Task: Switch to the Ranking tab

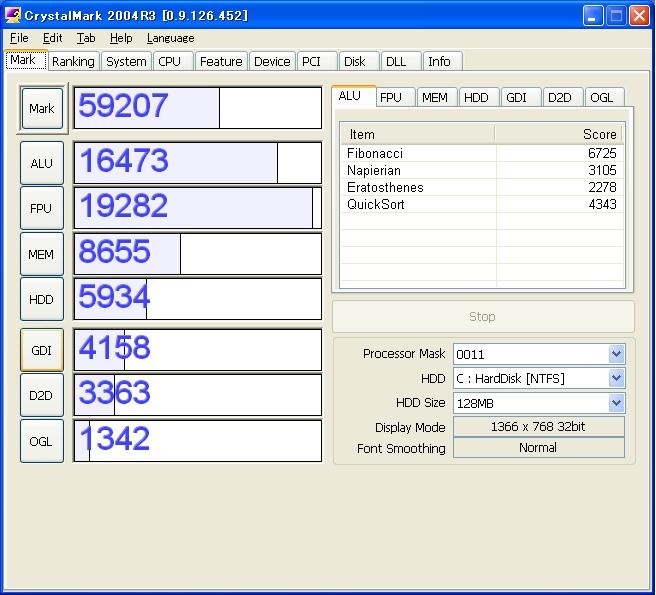Action: point(73,62)
